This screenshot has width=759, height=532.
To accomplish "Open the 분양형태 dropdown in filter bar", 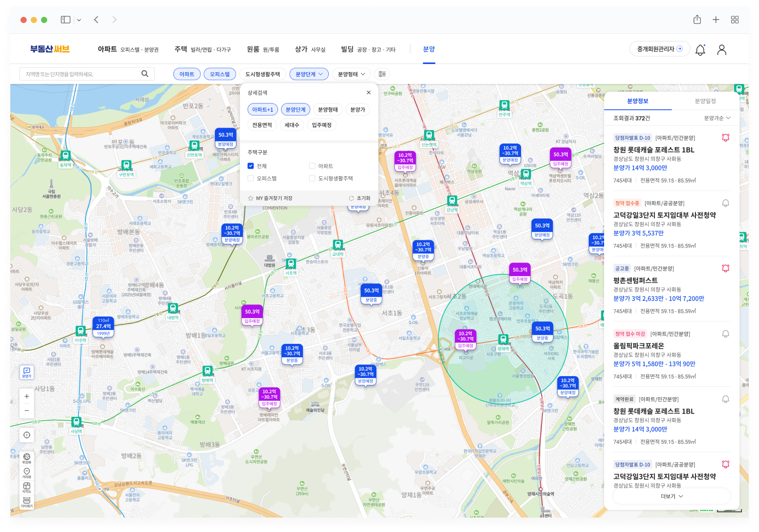I will click(351, 74).
